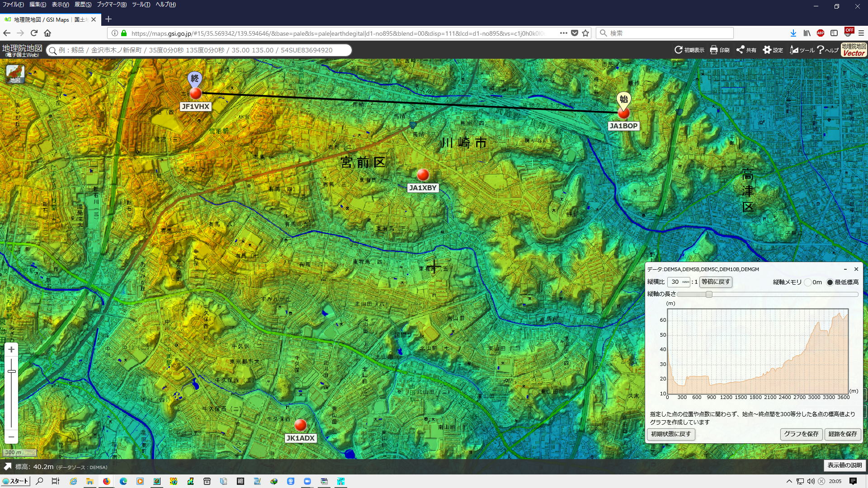The image size is (868, 488).
Task: Click the 印刷 print icon
Action: pyautogui.click(x=720, y=50)
